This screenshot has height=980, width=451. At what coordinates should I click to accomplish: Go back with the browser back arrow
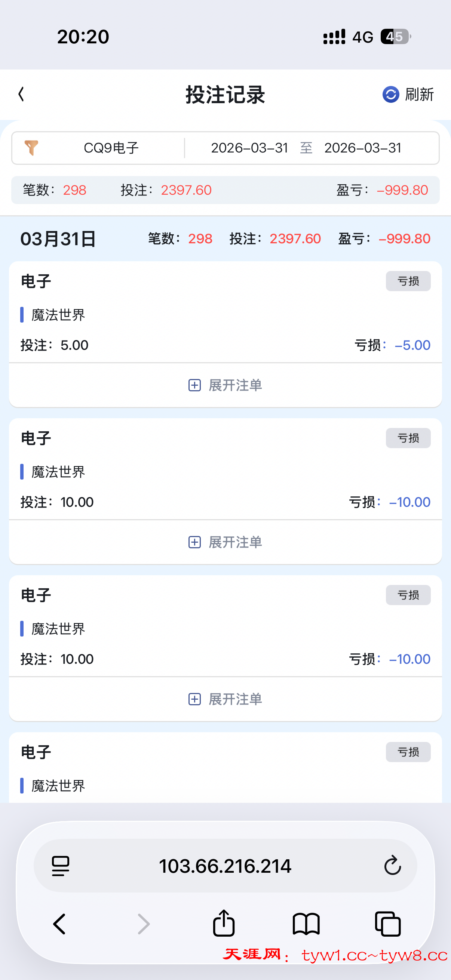coord(60,924)
